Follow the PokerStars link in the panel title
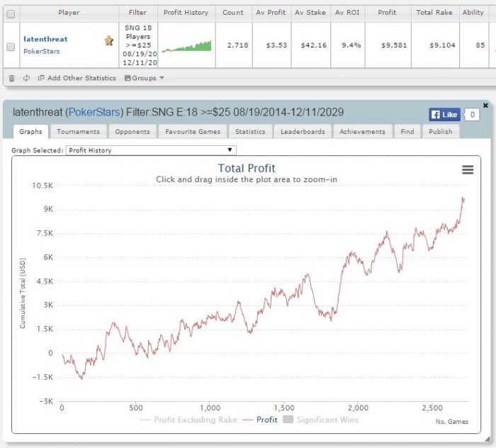Viewport: 496px width, 448px height. (94, 112)
